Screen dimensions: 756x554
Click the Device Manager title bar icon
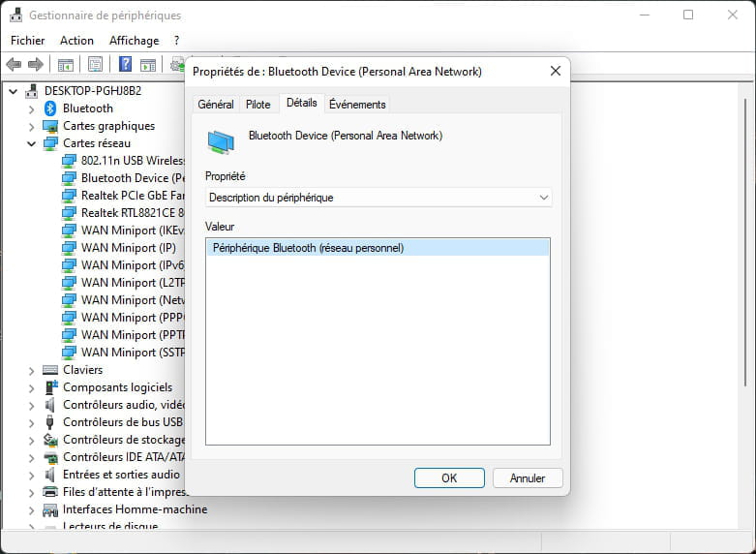[15, 15]
